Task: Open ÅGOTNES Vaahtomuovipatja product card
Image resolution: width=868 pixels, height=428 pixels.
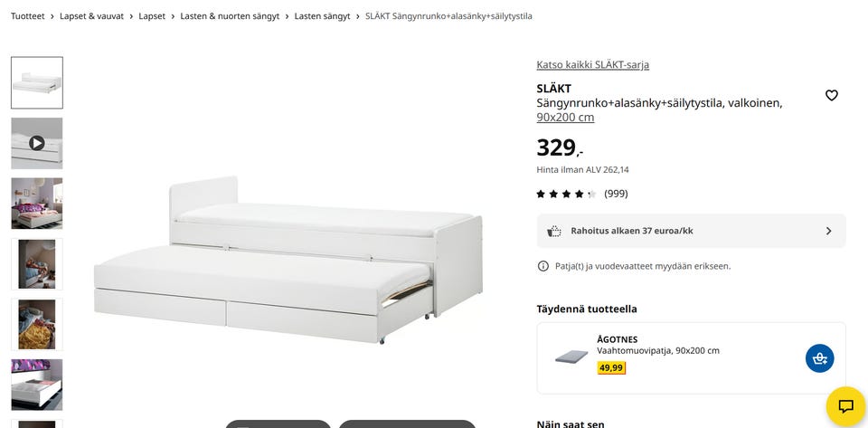Action: 691,358
